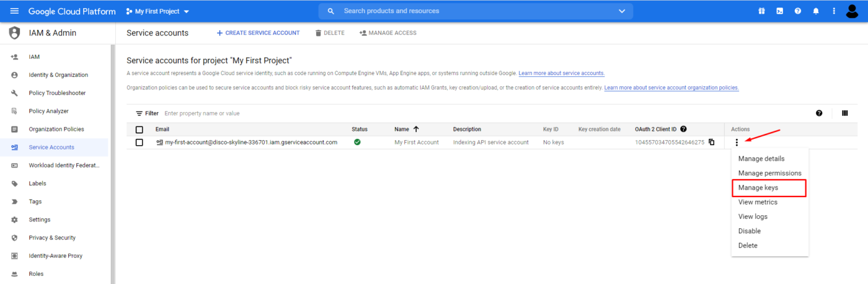Image resolution: width=868 pixels, height=284 pixels.
Task: Click the OAuth 2 Client ID help icon
Action: (x=683, y=129)
